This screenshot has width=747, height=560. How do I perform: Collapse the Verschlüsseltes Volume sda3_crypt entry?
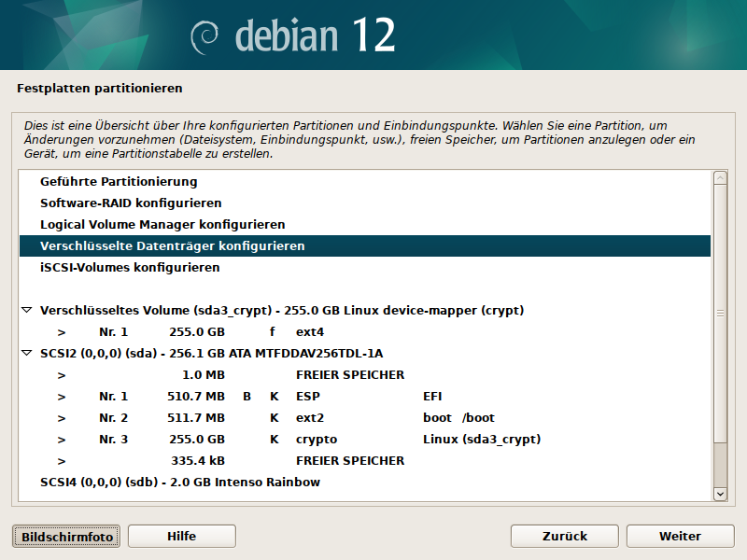tap(26, 310)
